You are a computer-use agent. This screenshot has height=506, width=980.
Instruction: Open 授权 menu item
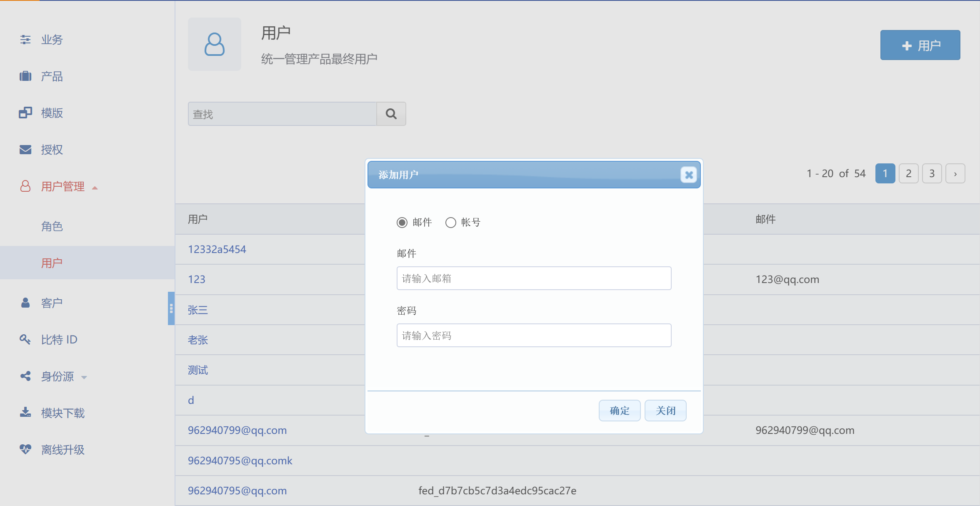click(x=52, y=150)
